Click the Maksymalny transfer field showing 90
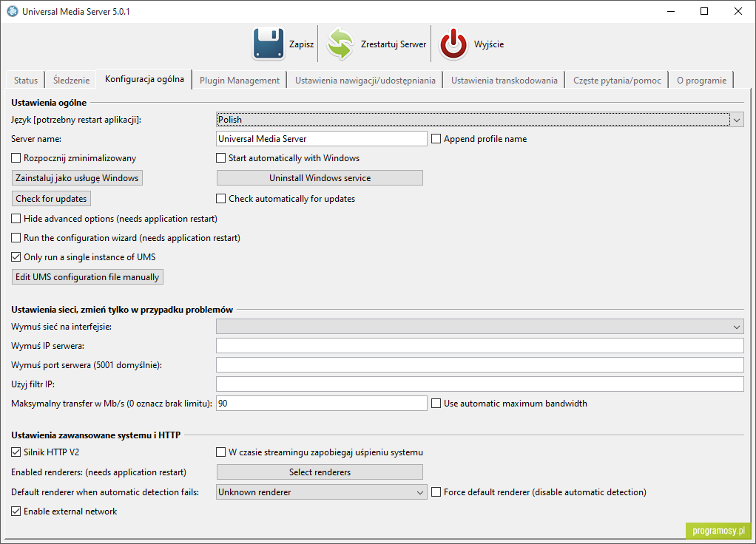This screenshot has width=756, height=544. tap(322, 404)
